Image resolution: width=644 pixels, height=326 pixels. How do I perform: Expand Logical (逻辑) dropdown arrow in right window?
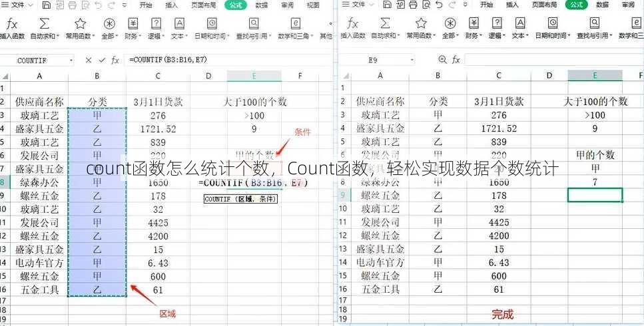[x=504, y=36]
